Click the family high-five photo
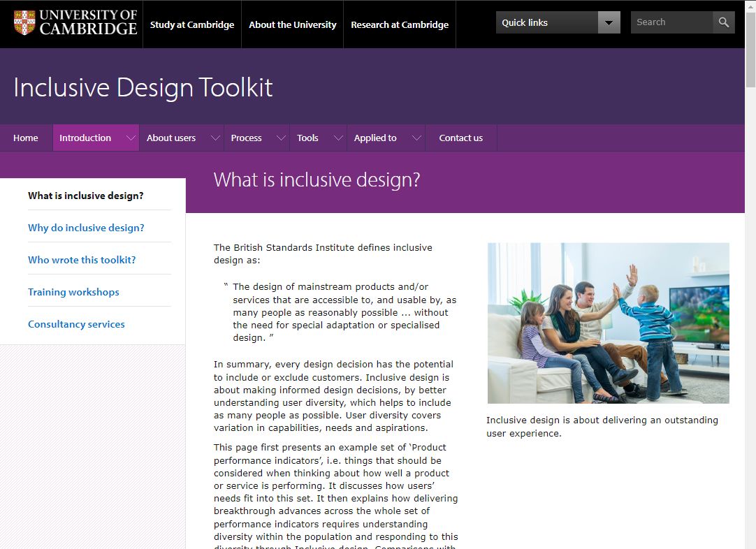 (608, 323)
